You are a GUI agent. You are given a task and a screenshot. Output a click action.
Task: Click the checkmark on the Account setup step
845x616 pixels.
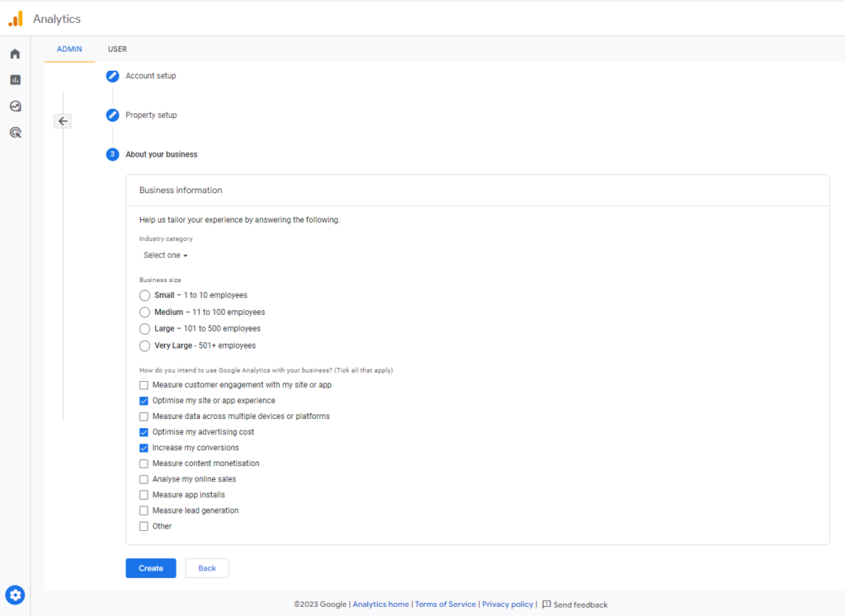click(x=112, y=75)
